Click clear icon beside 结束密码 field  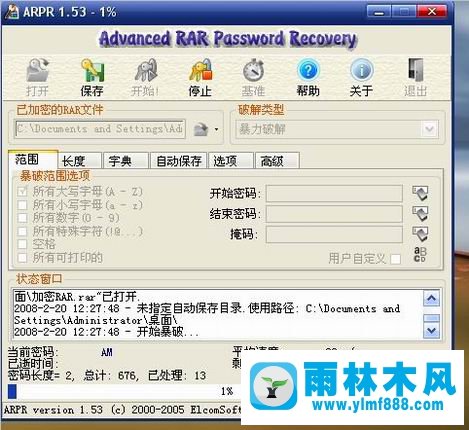pyautogui.click(x=420, y=214)
